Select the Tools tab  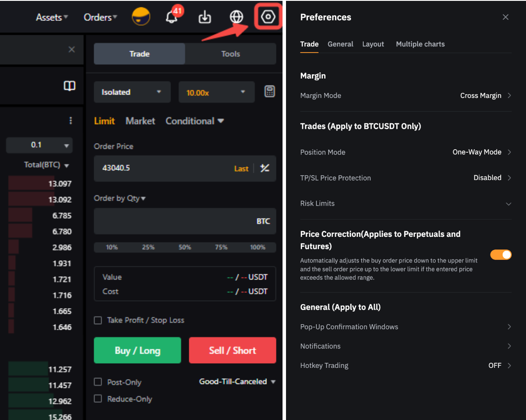[x=230, y=54]
